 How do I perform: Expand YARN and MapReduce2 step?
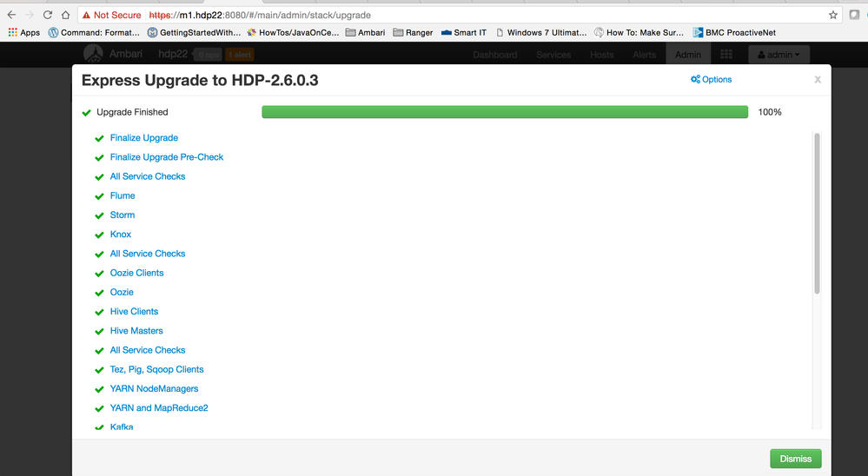(159, 408)
